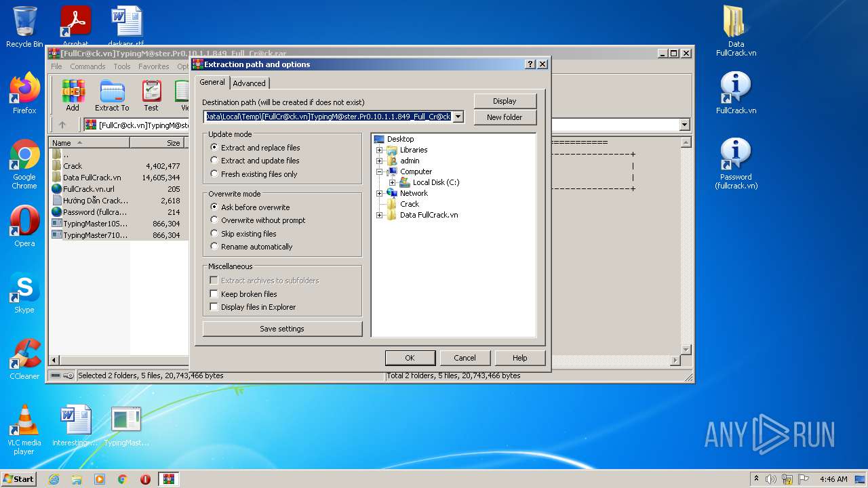Viewport: 868px width, 488px height.
Task: Open Firefox desktop shortcut
Action: (x=24, y=94)
